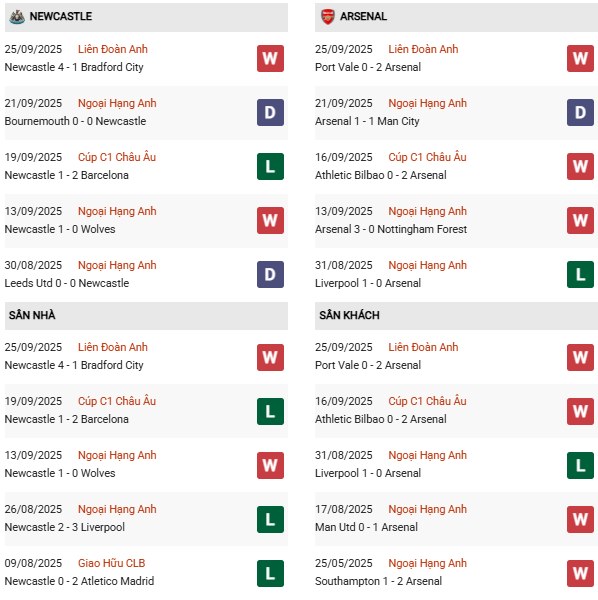This screenshot has height=600, width=598.
Task: Click the NEWCASTLE team name header
Action: coord(60,16)
